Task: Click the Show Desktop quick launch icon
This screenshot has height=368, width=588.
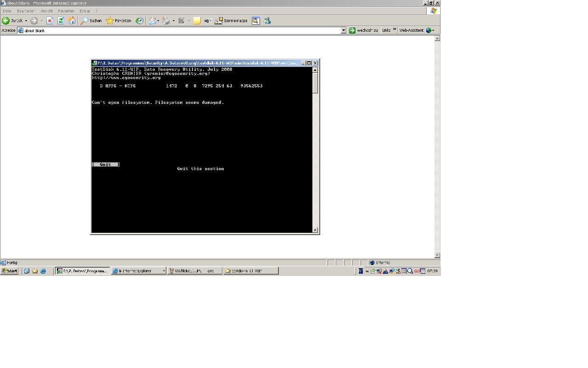Action: 27,271
